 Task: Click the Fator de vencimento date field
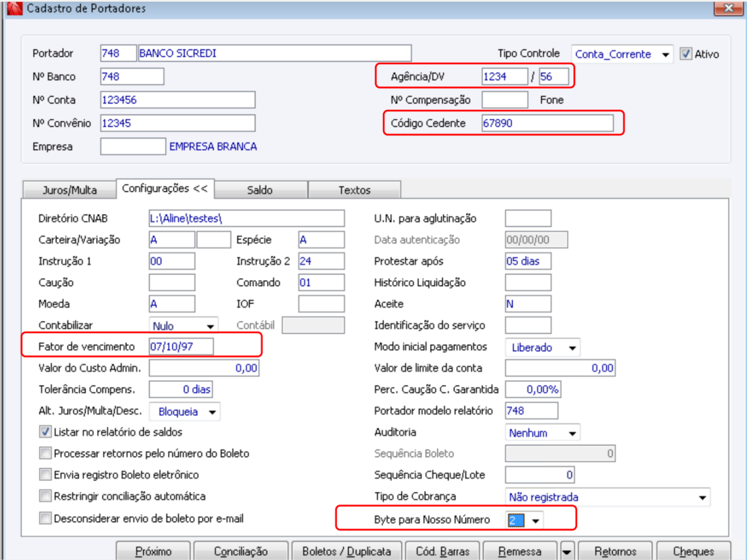tap(181, 346)
